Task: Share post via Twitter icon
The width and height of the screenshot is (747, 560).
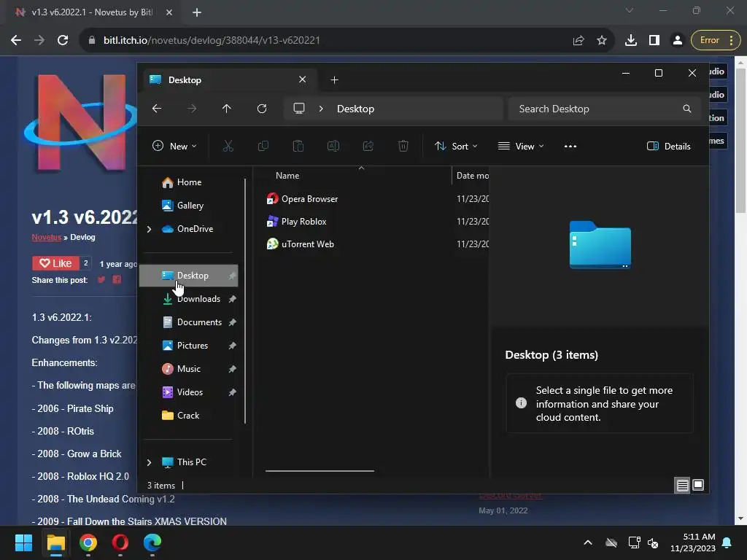Action: click(x=101, y=280)
